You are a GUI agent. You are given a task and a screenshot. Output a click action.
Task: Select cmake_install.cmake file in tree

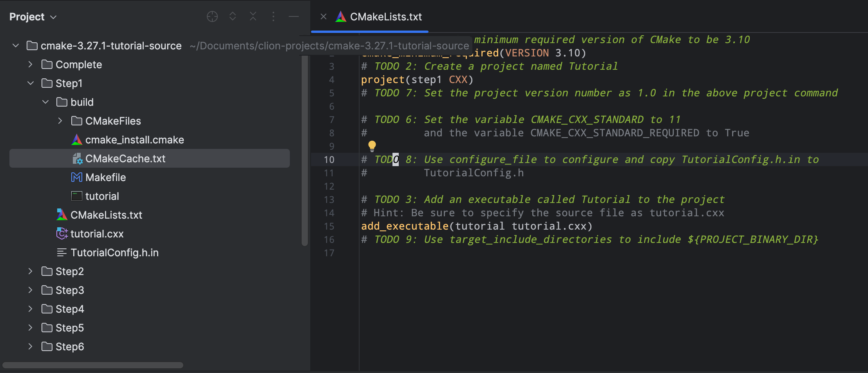click(x=134, y=140)
